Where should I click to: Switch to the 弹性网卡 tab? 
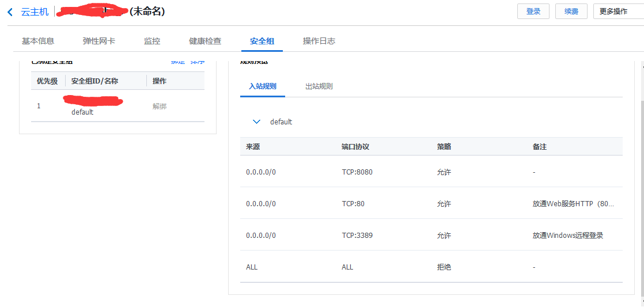(x=99, y=41)
